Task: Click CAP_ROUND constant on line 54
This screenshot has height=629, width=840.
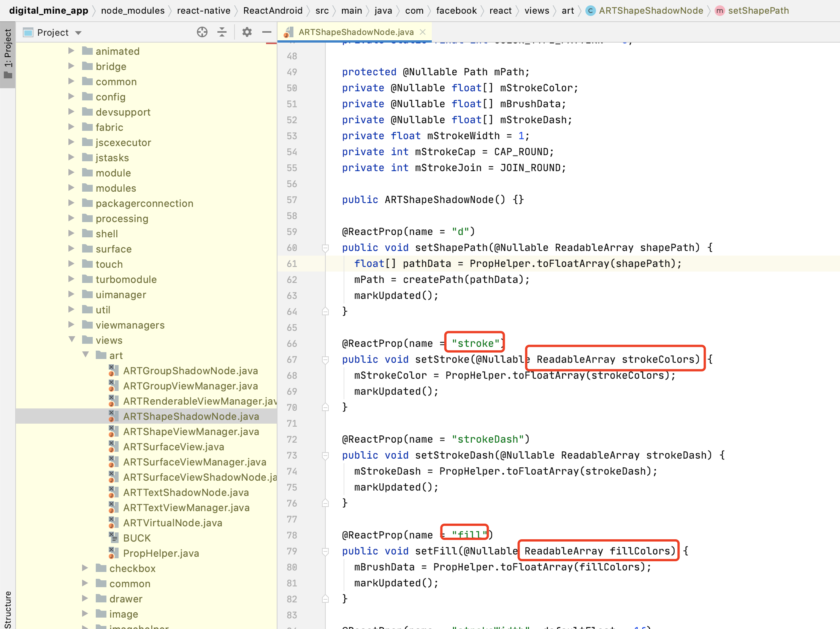Action: pos(521,152)
